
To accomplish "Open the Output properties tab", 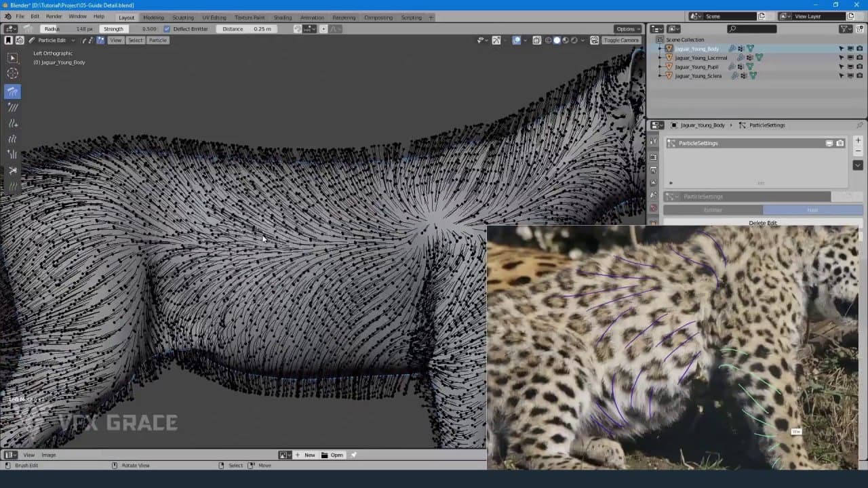I will pyautogui.click(x=654, y=169).
